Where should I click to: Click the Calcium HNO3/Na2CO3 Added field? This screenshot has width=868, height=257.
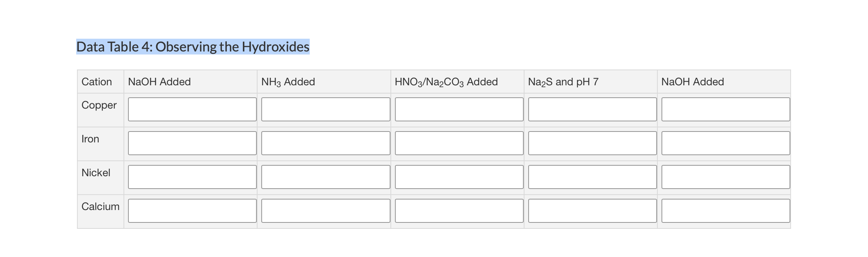(x=459, y=210)
